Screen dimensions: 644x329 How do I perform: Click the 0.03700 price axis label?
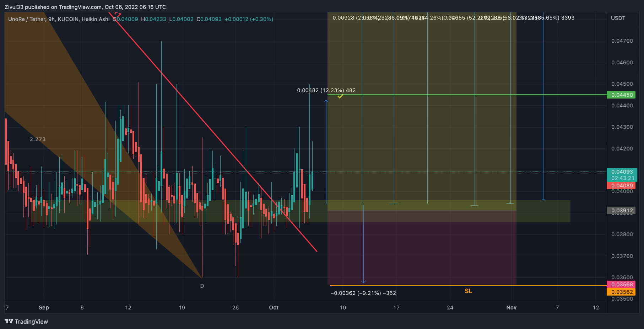coord(622,256)
